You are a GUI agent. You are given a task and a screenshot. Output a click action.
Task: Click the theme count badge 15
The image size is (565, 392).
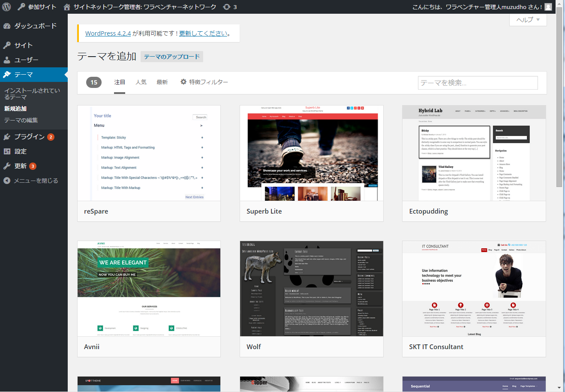click(94, 82)
